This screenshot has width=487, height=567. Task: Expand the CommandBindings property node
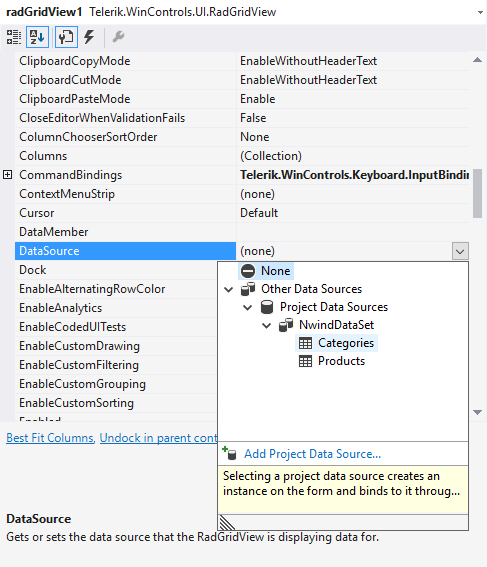7,175
